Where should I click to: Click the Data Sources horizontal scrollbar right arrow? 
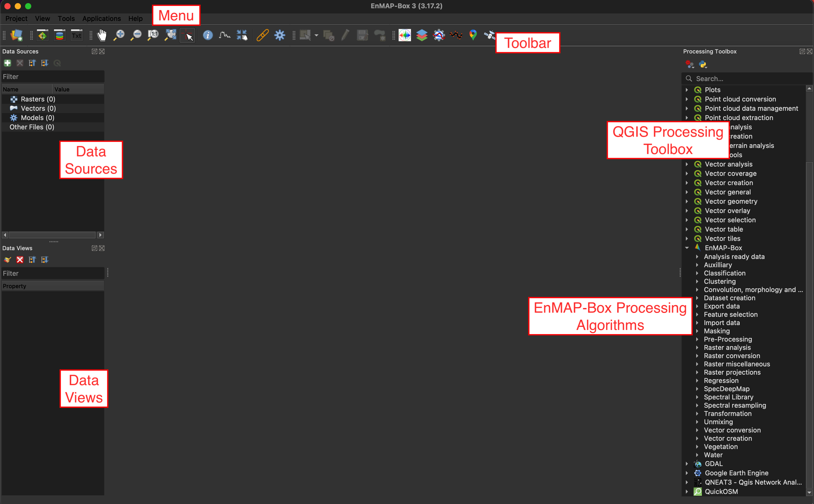coord(100,235)
